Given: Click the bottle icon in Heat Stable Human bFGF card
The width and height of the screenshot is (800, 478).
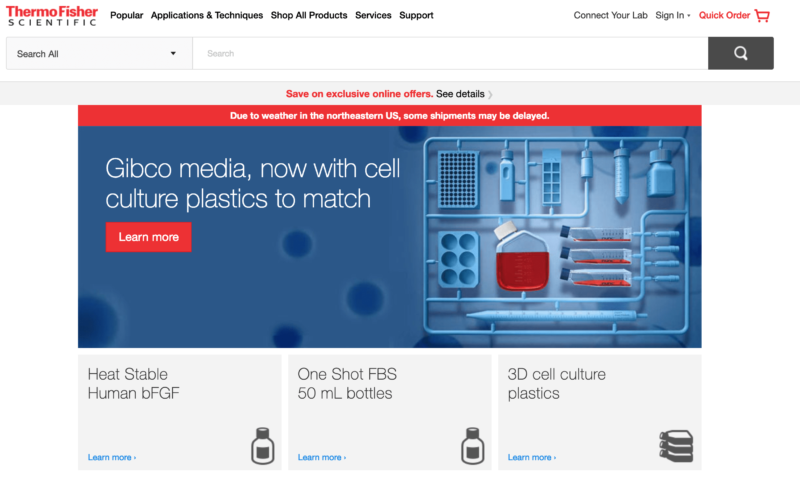Looking at the screenshot, I should (263, 446).
